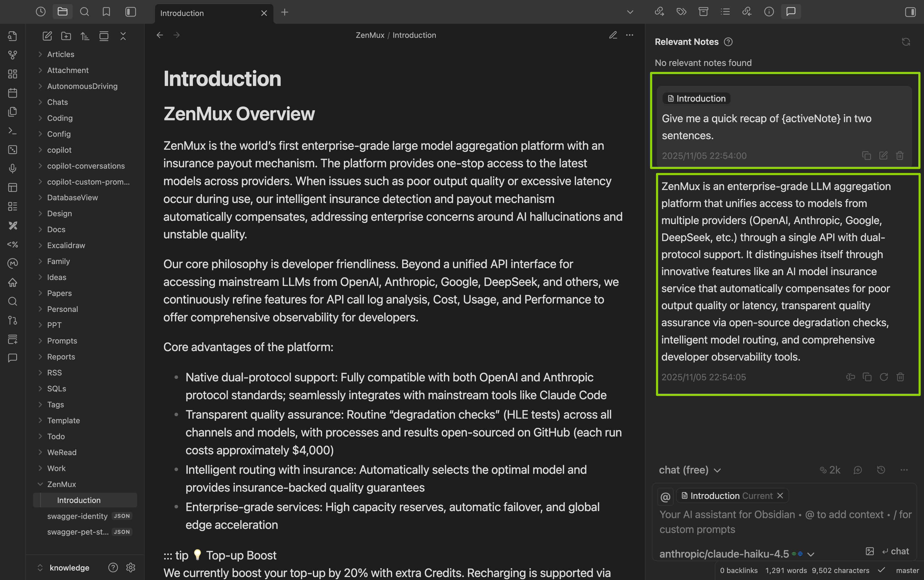Edit the user prompt message
Image resolution: width=924 pixels, height=580 pixels.
click(883, 156)
